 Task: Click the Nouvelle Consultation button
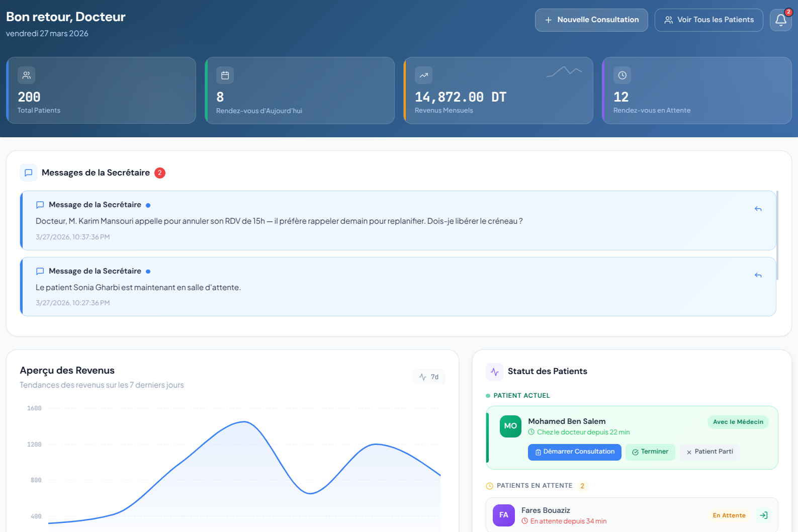pos(591,20)
